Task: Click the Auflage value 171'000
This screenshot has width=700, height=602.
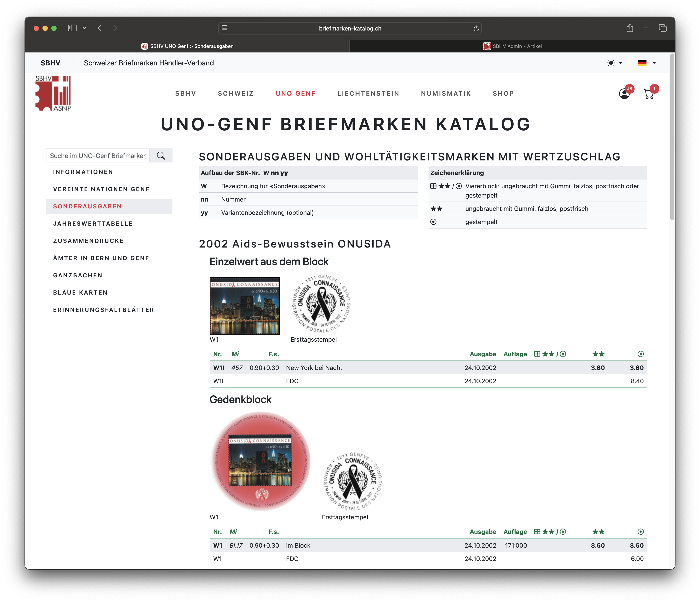Action: tap(516, 545)
